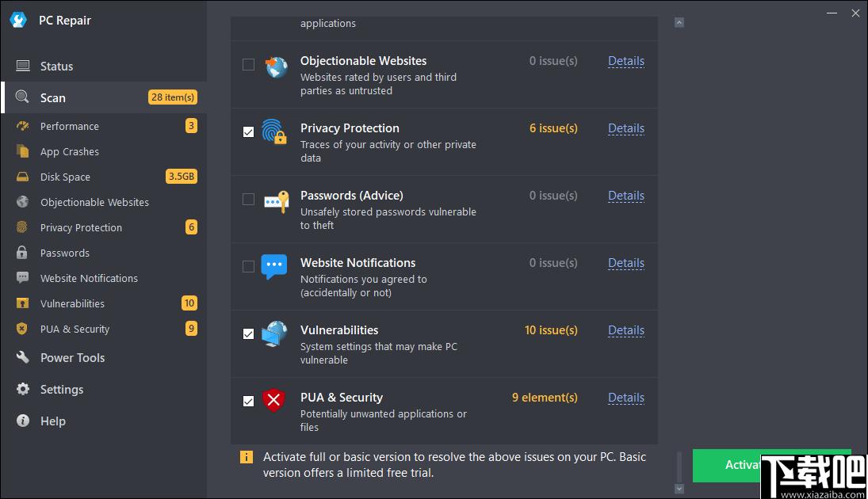Click the 28 item(s) badge on Scan
The height and width of the screenshot is (499, 868).
click(173, 97)
